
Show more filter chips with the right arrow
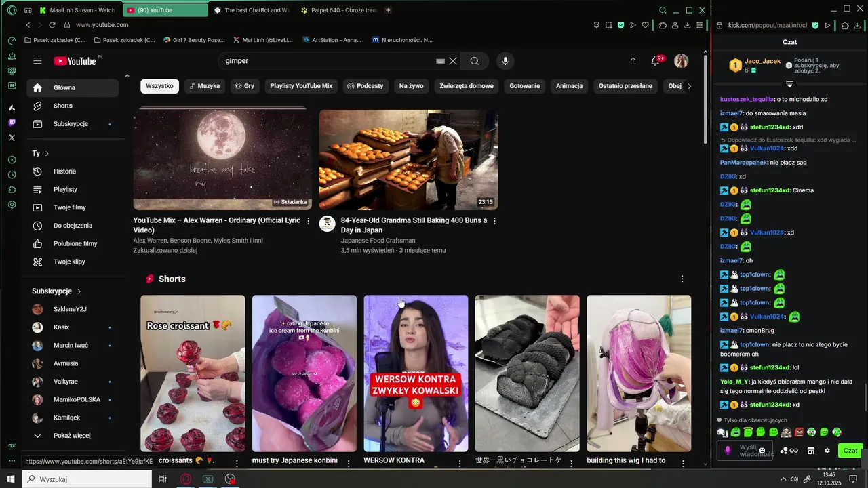(x=689, y=86)
